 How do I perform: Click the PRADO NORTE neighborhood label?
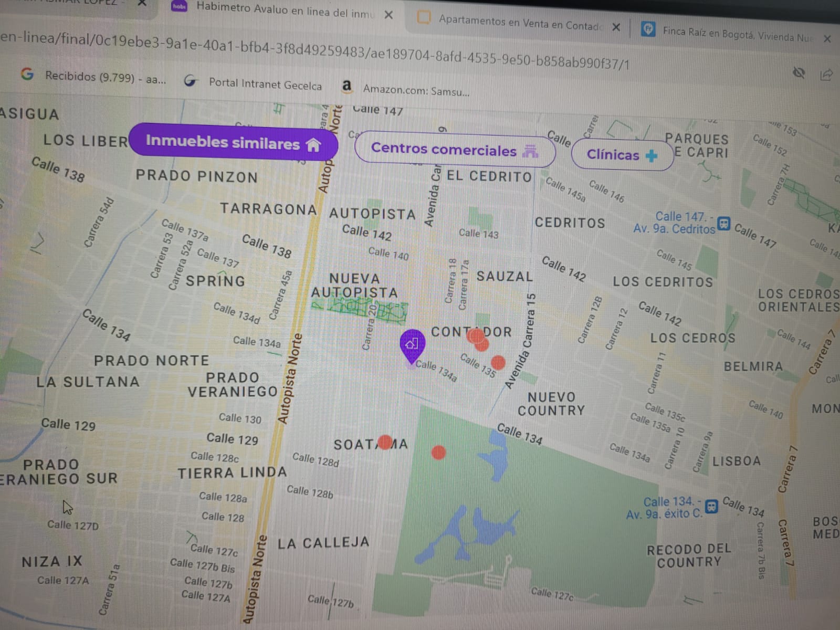[x=151, y=361]
